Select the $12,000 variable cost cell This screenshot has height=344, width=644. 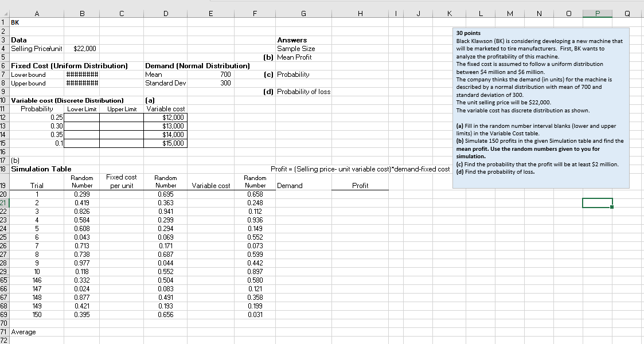[x=166, y=118]
